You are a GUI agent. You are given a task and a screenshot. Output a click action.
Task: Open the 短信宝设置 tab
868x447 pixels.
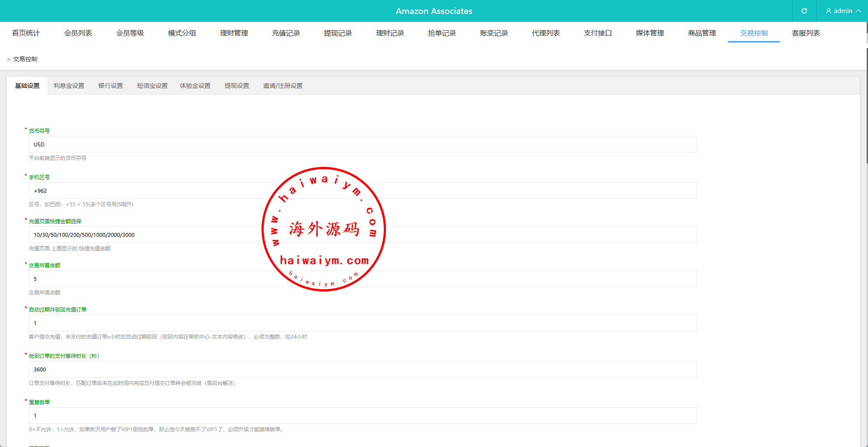pos(152,86)
